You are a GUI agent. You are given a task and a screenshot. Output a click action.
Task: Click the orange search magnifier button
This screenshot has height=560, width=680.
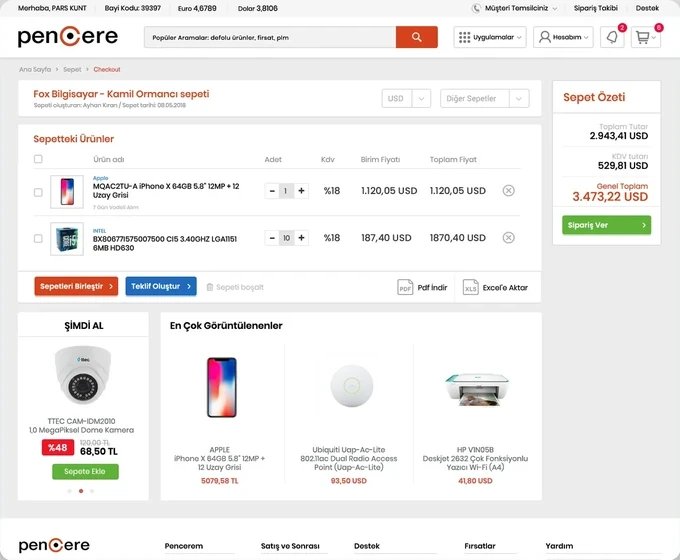[416, 37]
